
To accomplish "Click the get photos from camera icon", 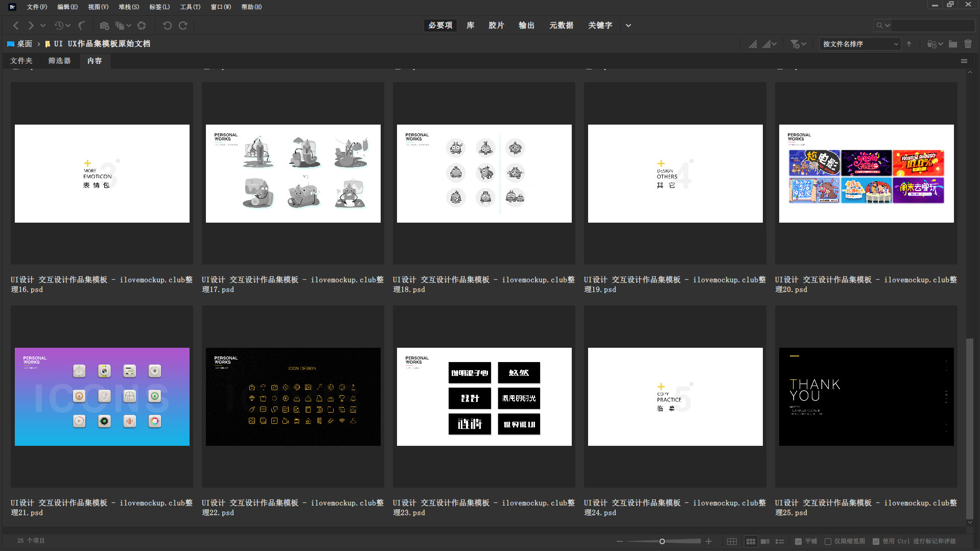I will [104, 26].
